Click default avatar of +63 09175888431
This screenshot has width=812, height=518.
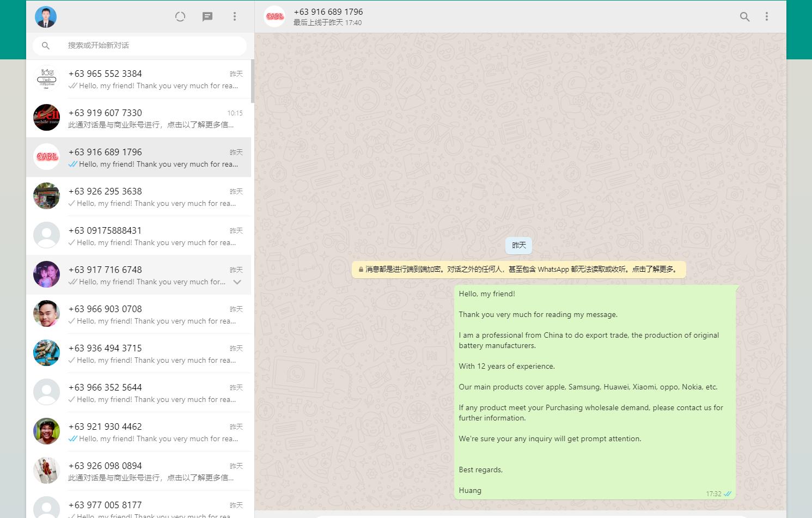tap(46, 236)
